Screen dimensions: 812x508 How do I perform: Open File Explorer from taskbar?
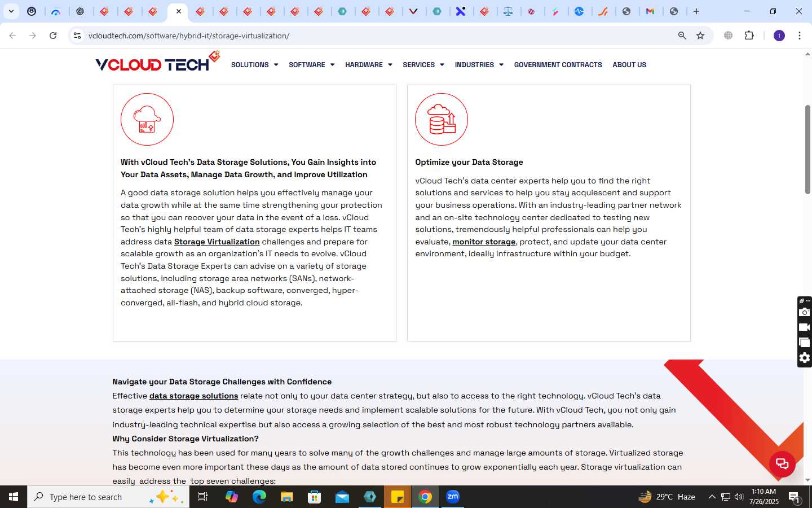point(287,497)
